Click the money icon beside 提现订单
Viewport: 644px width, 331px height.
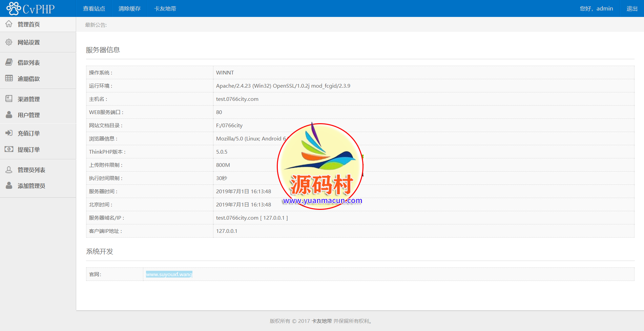click(x=9, y=149)
